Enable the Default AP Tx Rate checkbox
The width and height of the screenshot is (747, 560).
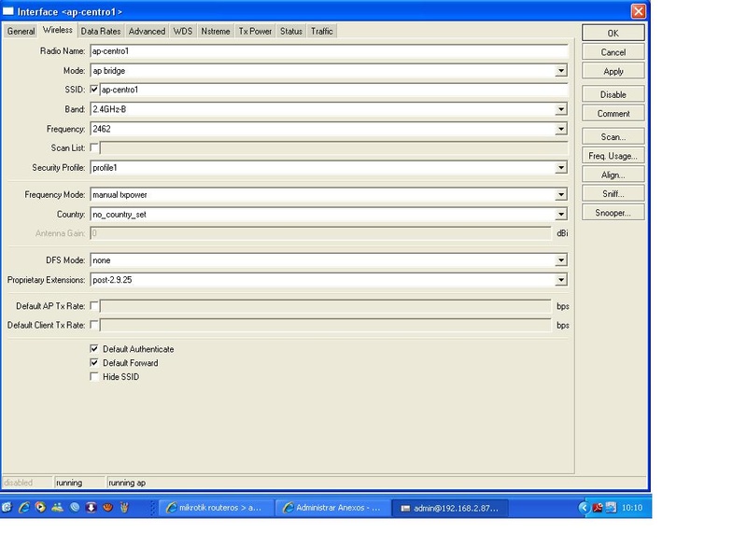[x=94, y=306]
